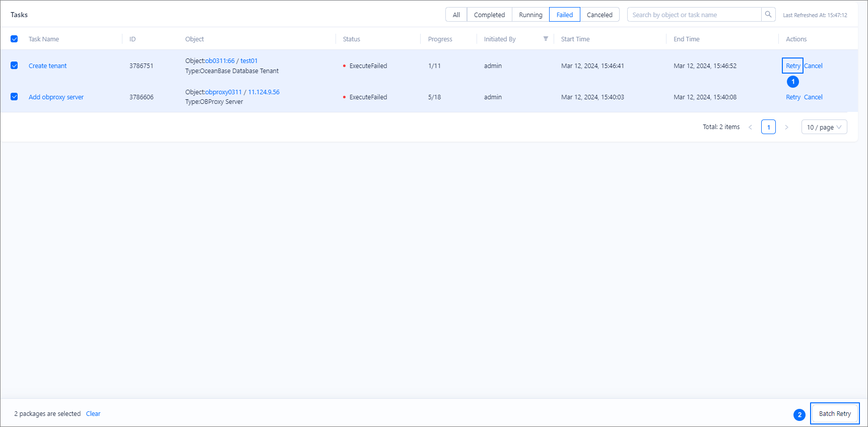
Task: Clear the selected packages
Action: coord(93,414)
